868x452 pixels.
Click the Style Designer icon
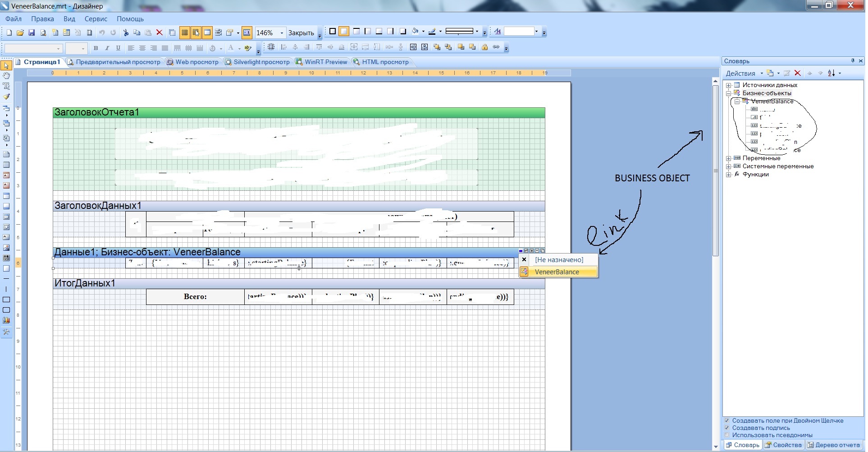498,32
